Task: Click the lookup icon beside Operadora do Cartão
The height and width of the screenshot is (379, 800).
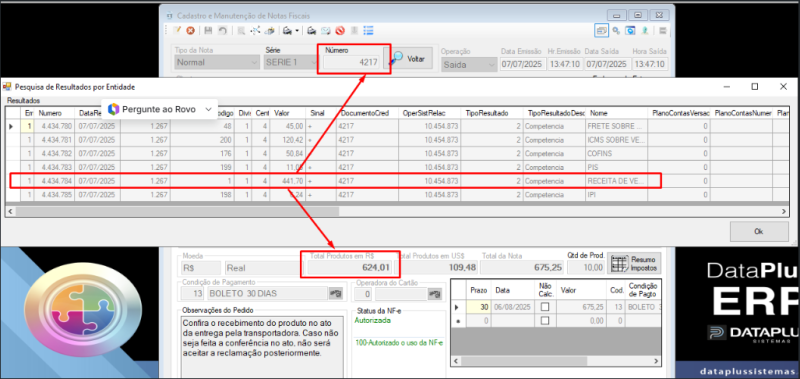Action: click(x=434, y=293)
